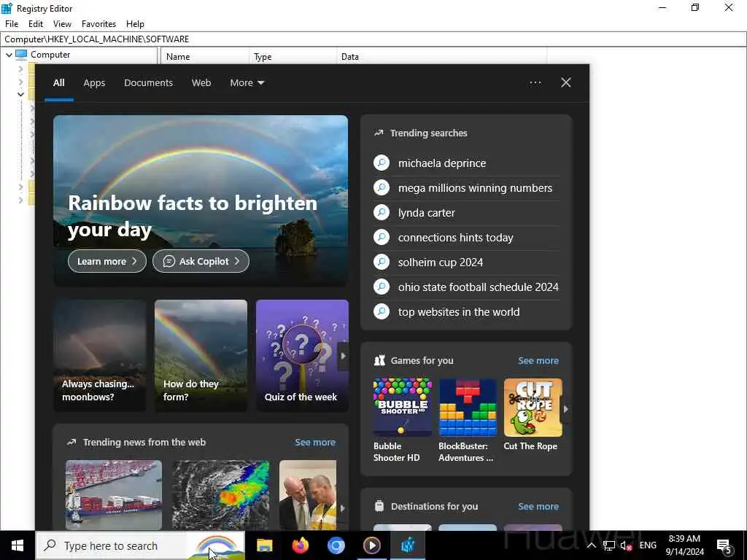The image size is (747, 560).
Task: Open the Quiz of the week card
Action: point(301,355)
